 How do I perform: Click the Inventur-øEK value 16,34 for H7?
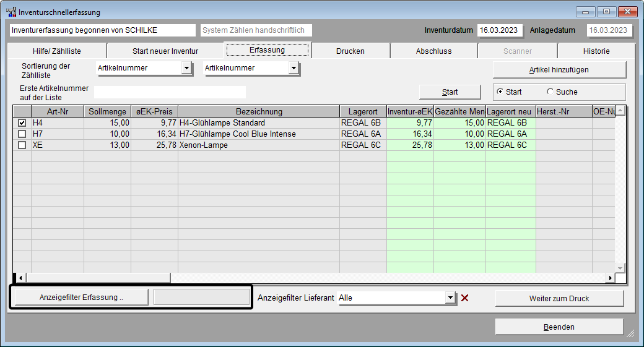pos(411,134)
